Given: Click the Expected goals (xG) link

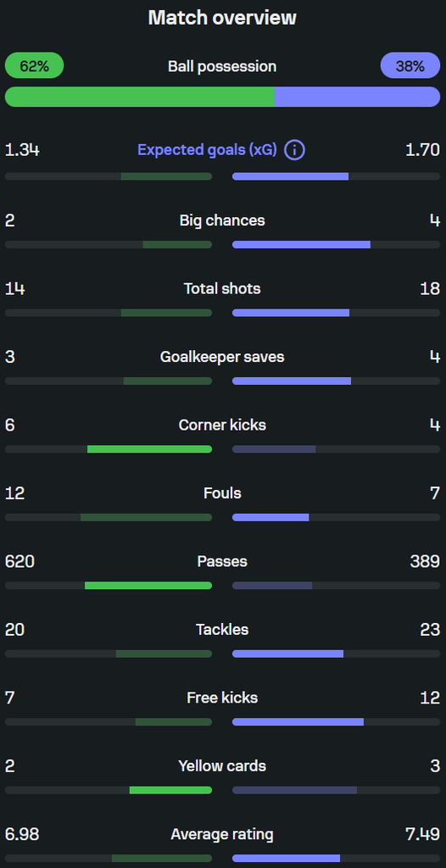Looking at the screenshot, I should (x=207, y=150).
